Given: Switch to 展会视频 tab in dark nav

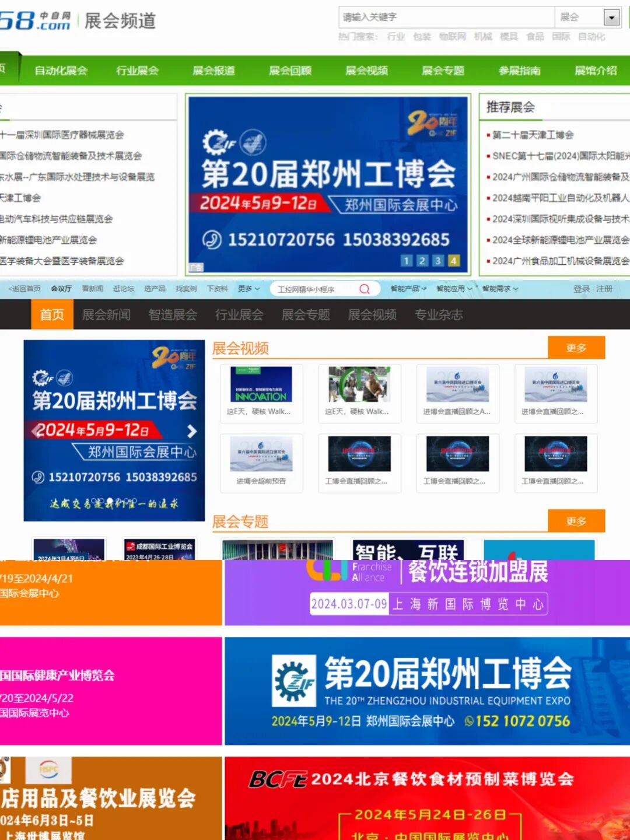Looking at the screenshot, I should (372, 315).
